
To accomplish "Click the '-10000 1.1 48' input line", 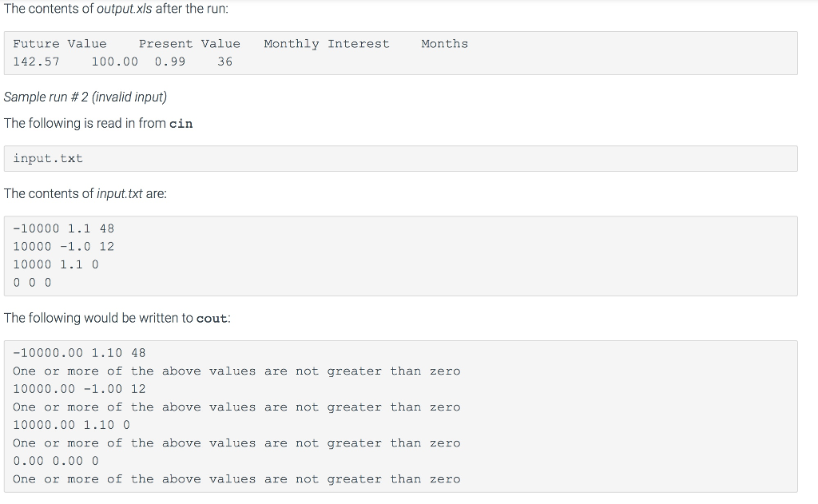I will [x=64, y=228].
